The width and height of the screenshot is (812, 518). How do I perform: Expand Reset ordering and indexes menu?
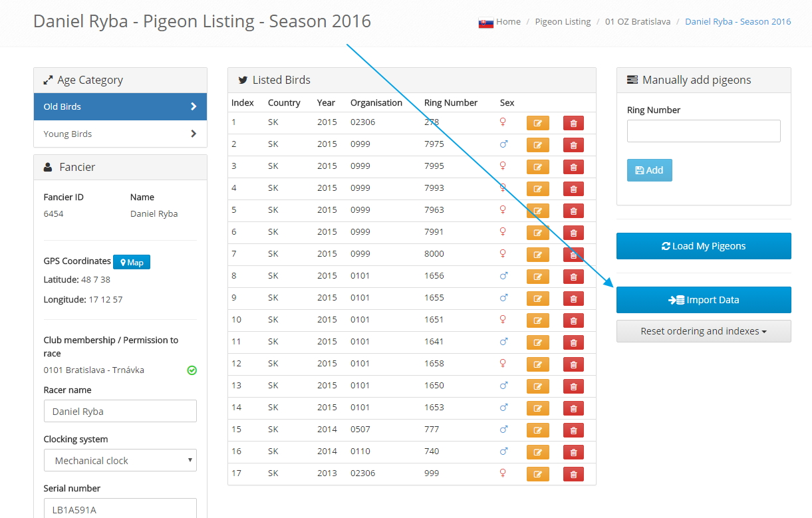(x=704, y=331)
